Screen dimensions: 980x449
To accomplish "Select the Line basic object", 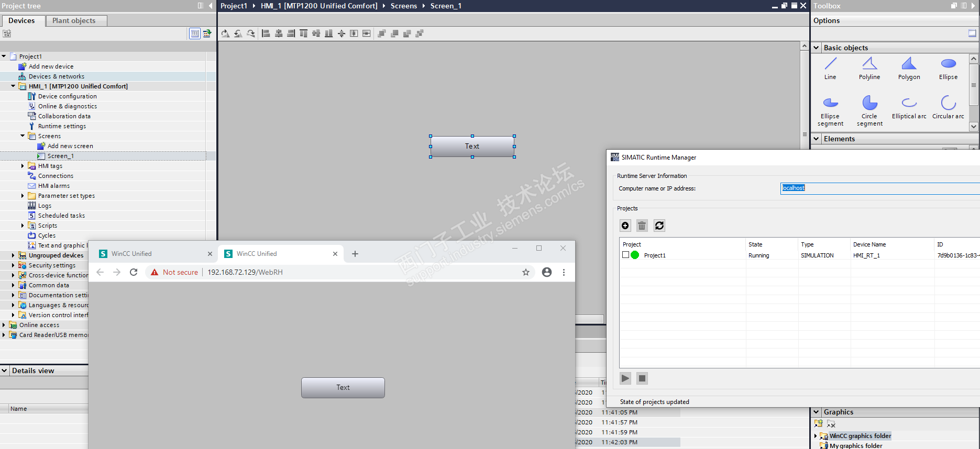I will (x=830, y=69).
